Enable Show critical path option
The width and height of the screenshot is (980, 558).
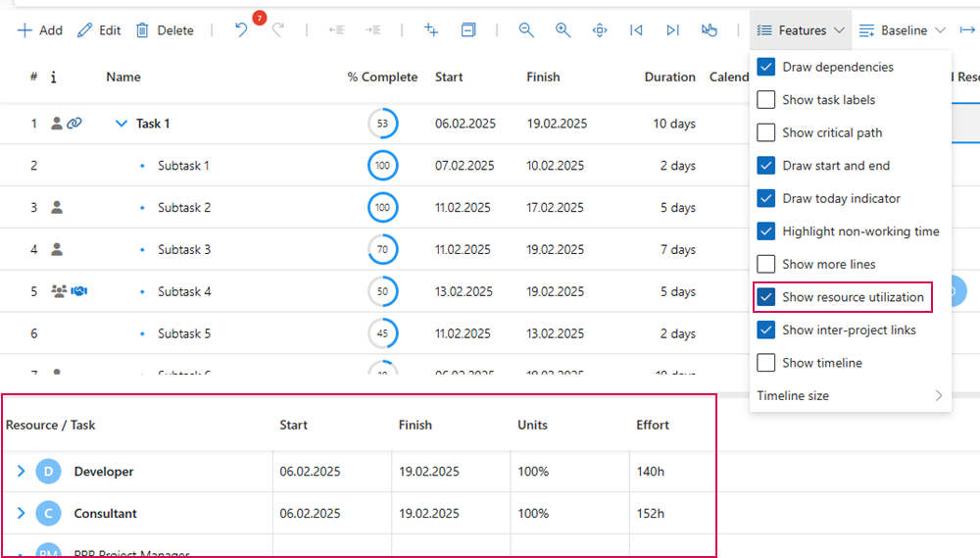766,133
